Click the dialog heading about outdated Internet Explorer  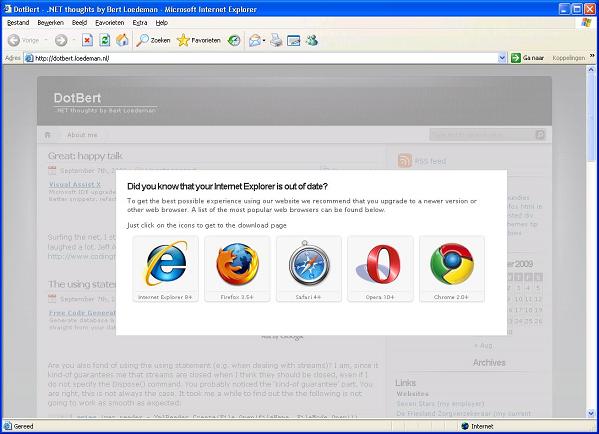click(227, 186)
